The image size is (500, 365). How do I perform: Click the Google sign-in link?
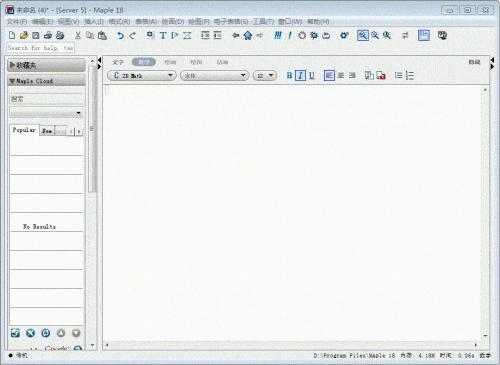coord(57,348)
